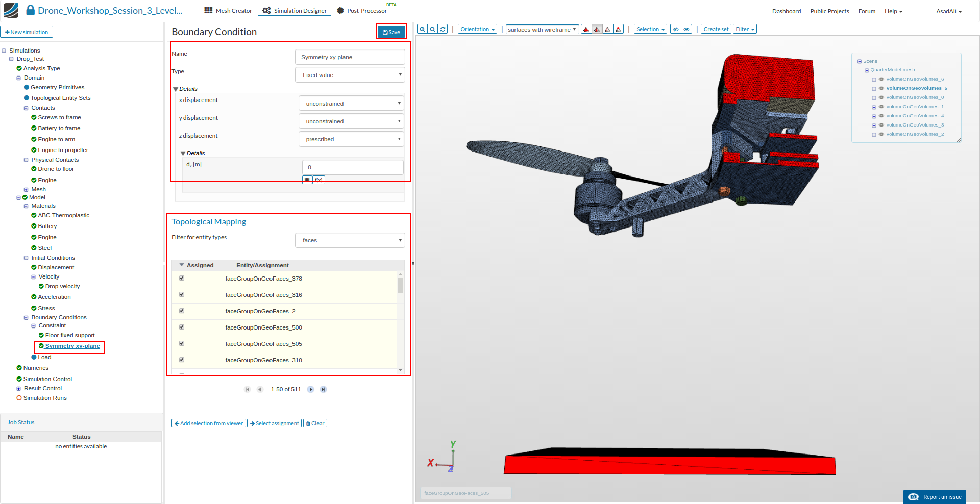The image size is (980, 504).
Task: Toggle visibility of volumeOnGeoVolumes_1
Action: [x=881, y=107]
